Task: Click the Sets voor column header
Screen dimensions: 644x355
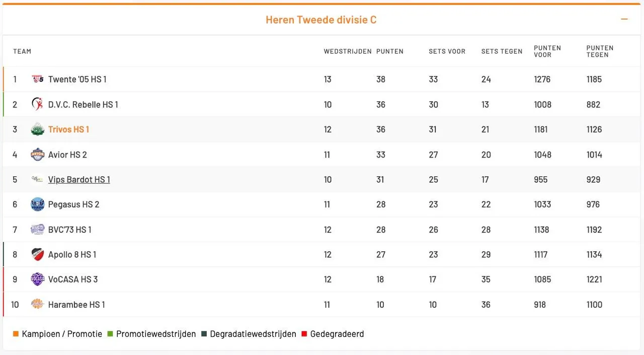Action: click(447, 51)
